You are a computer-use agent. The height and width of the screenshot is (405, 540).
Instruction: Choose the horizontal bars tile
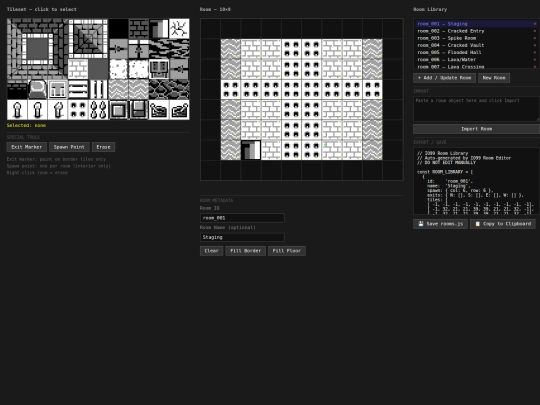pyautogui.click(x=78, y=89)
